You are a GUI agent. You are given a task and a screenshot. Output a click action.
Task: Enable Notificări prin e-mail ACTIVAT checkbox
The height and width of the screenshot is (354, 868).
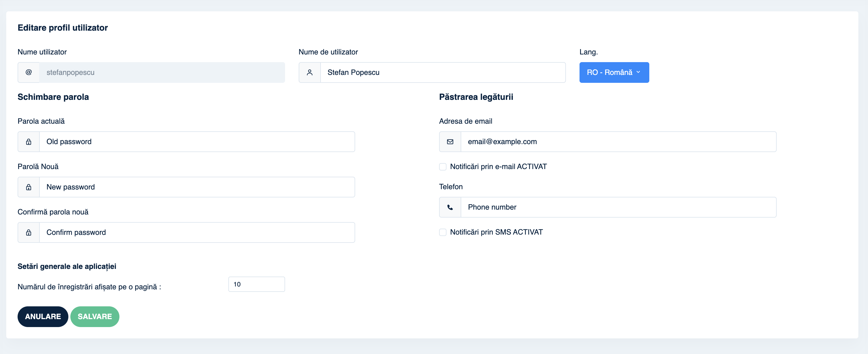click(x=443, y=167)
